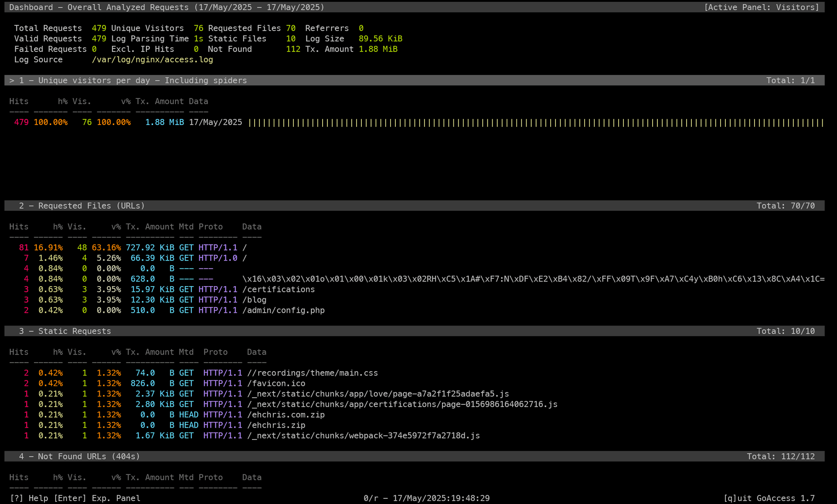The height and width of the screenshot is (504, 837).
Task: Click the timestamp 17/May/2025:19:48:29 in status bar
Action: click(441, 498)
